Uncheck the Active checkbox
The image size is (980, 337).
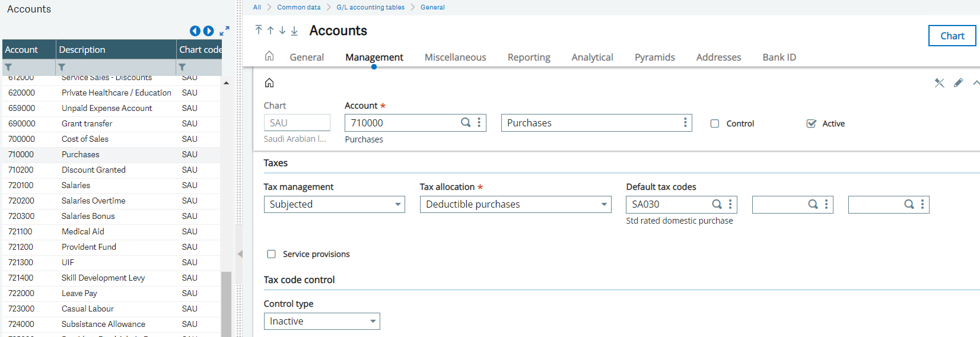[812, 123]
